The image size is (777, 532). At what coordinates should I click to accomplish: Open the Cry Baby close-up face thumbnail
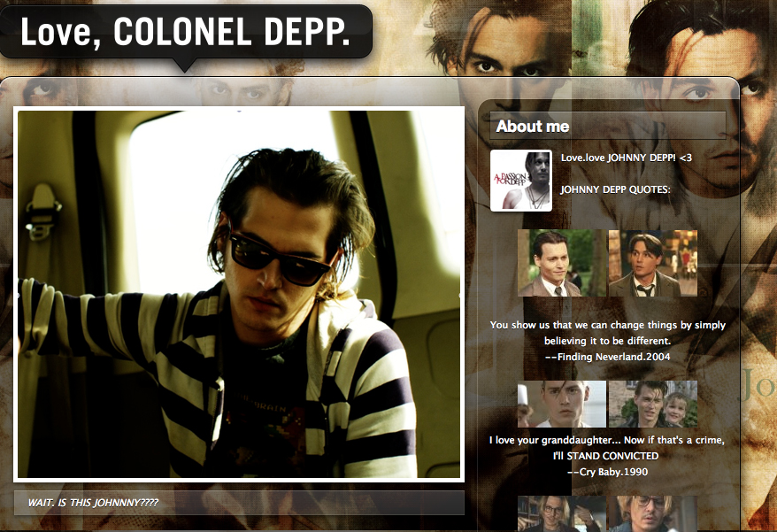pyautogui.click(x=562, y=404)
